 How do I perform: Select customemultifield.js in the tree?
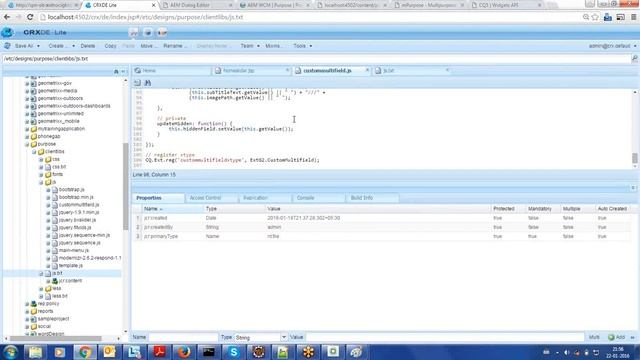point(79,205)
